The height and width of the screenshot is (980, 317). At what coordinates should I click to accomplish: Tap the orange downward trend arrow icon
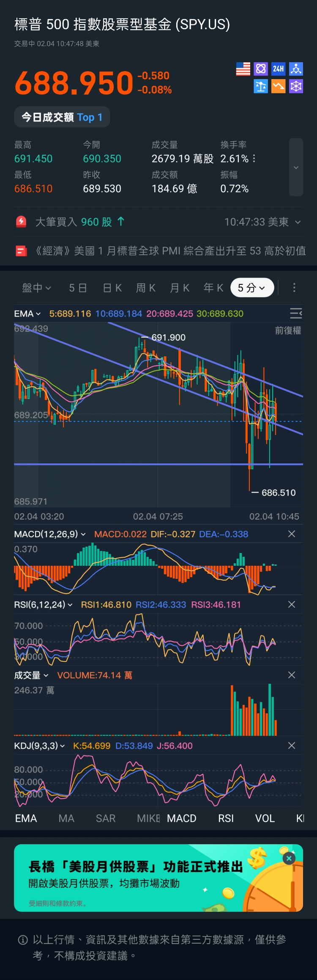pos(278,86)
